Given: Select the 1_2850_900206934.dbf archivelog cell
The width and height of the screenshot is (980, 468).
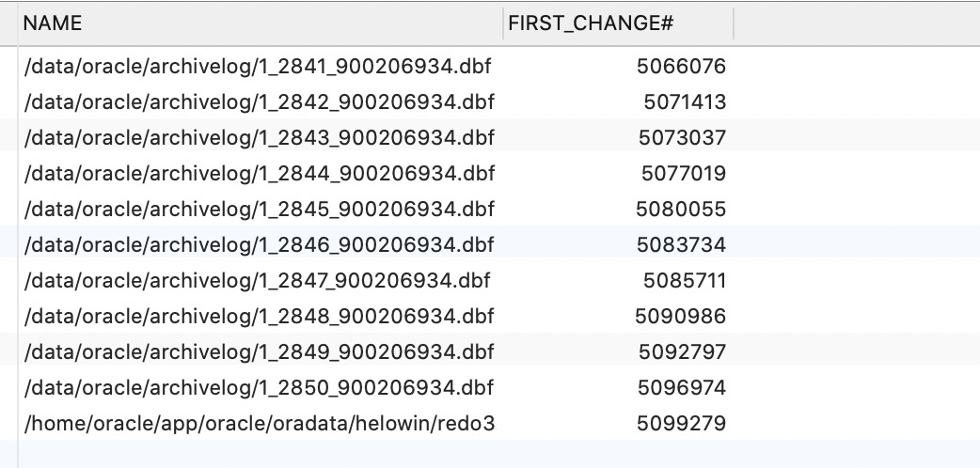Looking at the screenshot, I should tap(259, 388).
